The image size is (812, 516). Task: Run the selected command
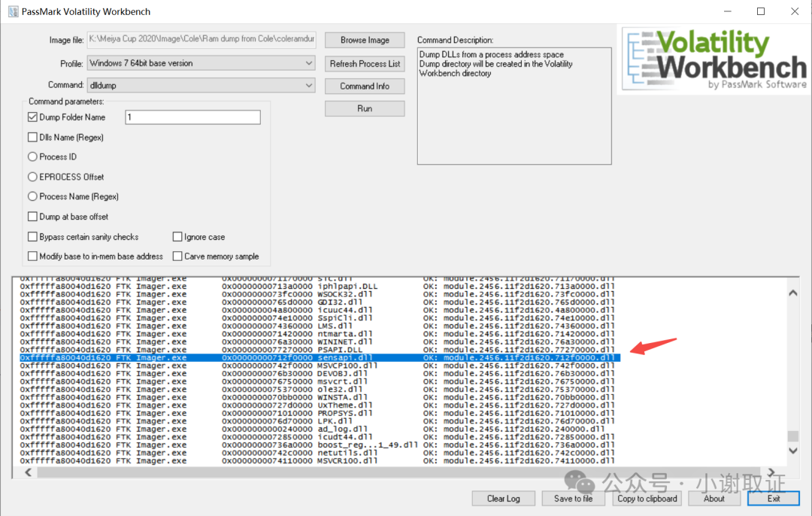(x=365, y=108)
